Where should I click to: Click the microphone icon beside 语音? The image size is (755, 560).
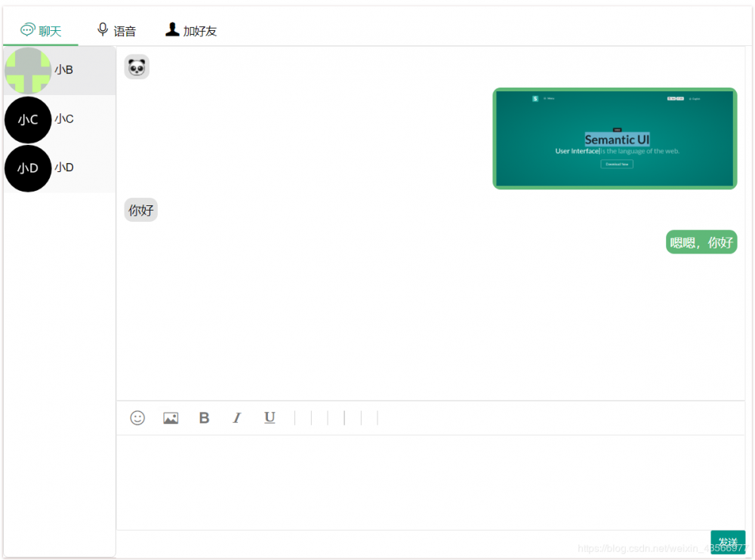pos(103,30)
